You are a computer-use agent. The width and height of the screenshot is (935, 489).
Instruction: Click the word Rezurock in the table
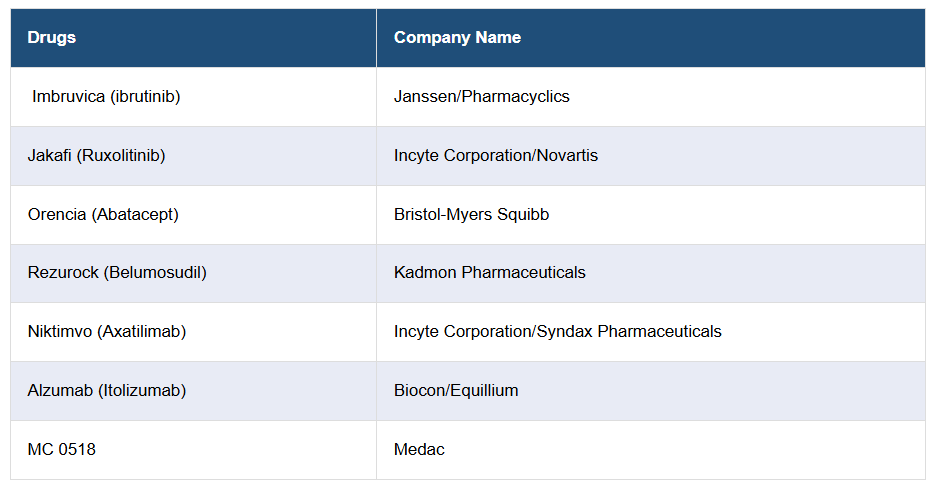pos(63,273)
